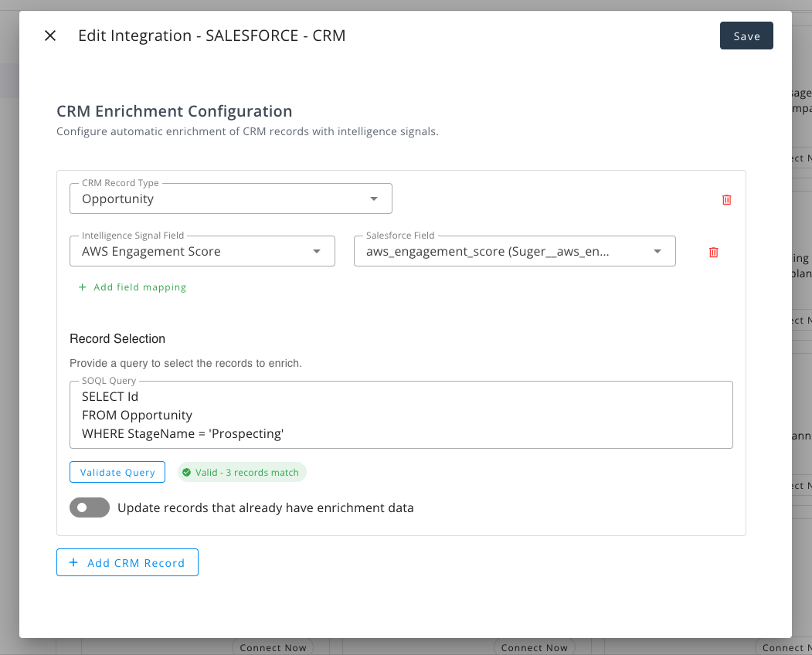This screenshot has width=812, height=655.
Task: Click the Add field mapping link
Action: (140, 287)
